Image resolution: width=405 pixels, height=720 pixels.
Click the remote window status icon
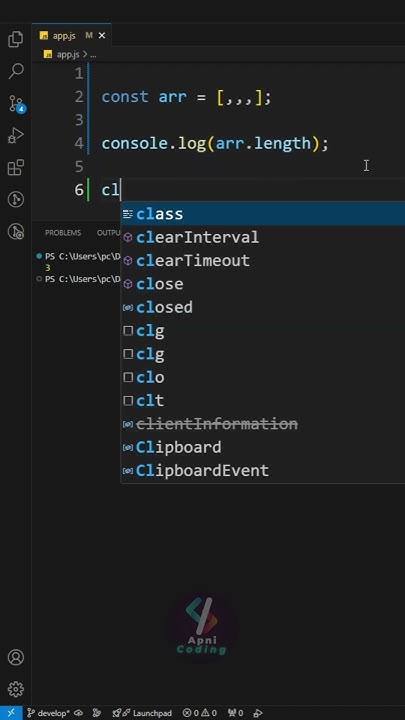click(11, 713)
